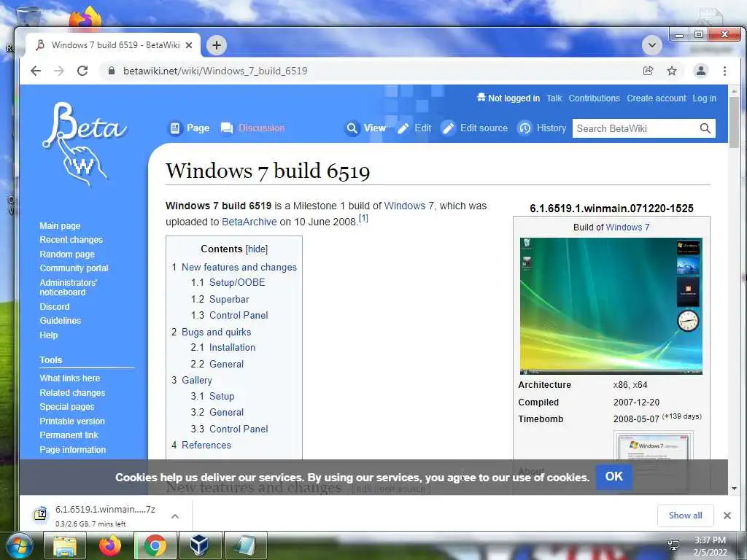Open Community portal link
The image size is (747, 560).
point(74,268)
